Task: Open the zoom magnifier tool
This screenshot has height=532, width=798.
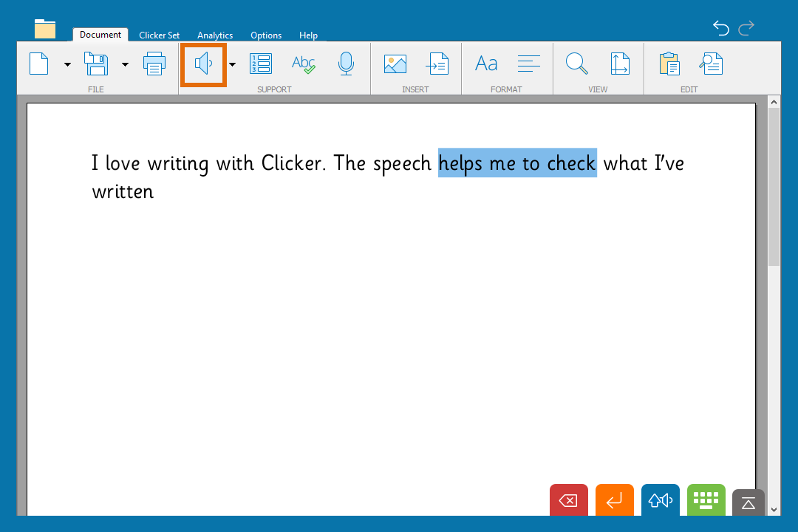Action: 576,64
